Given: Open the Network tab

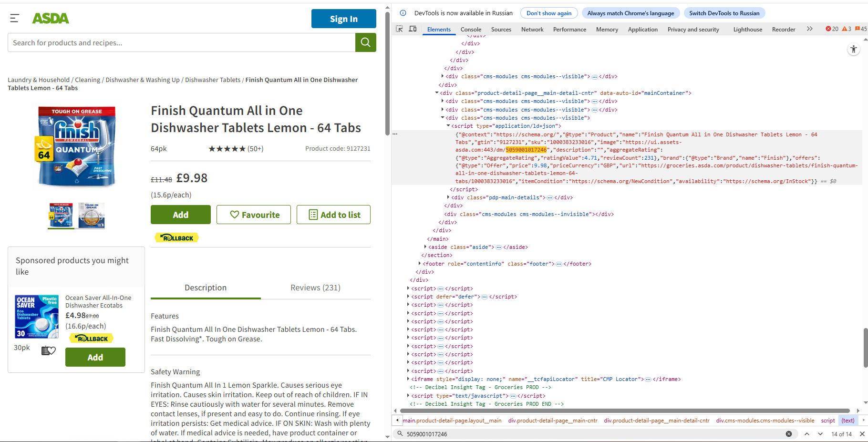Looking at the screenshot, I should pyautogui.click(x=532, y=30).
